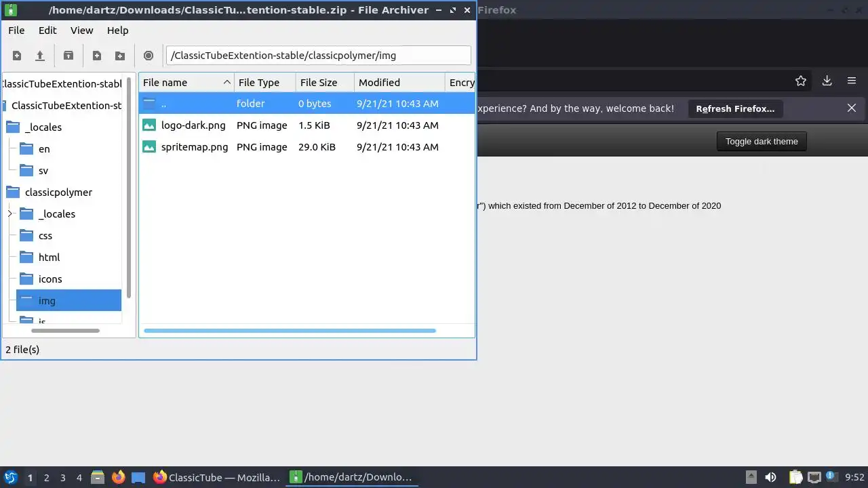The image size is (868, 488).
Task: Click the spritemap.png image file icon
Action: [149, 147]
